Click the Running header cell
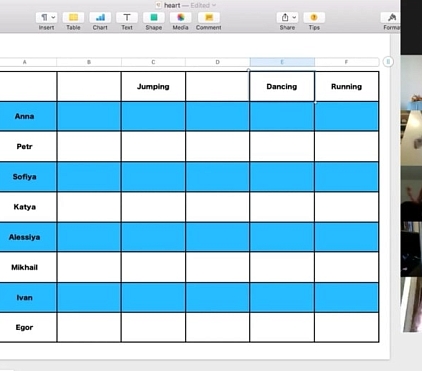 [346, 86]
